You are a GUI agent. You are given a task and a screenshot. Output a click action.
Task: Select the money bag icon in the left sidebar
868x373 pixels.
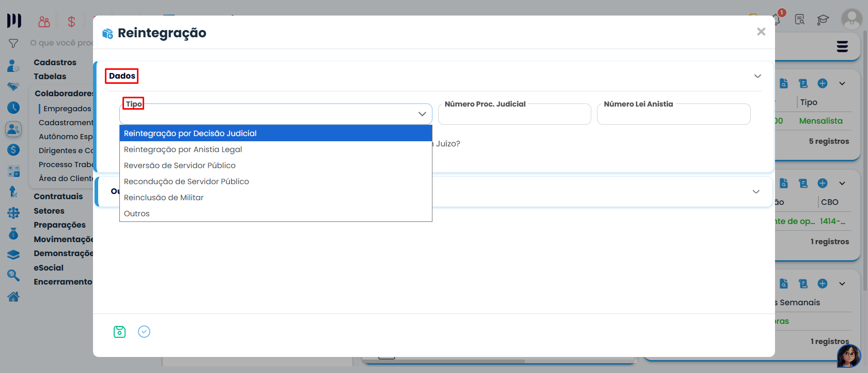pos(13,233)
